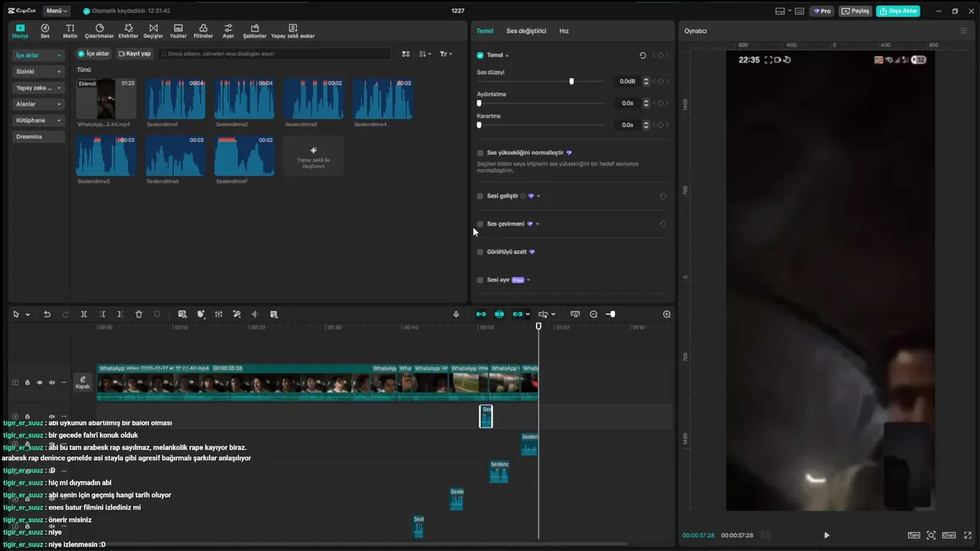Viewport: 980px width, 551px height.
Task: Open the Filtreler filters tab
Action: (203, 31)
